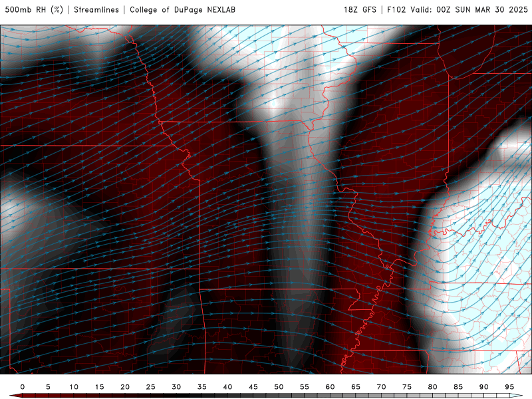Click the 25 label on the RH scale
Viewport: 532px width, 399px height.
[151, 387]
